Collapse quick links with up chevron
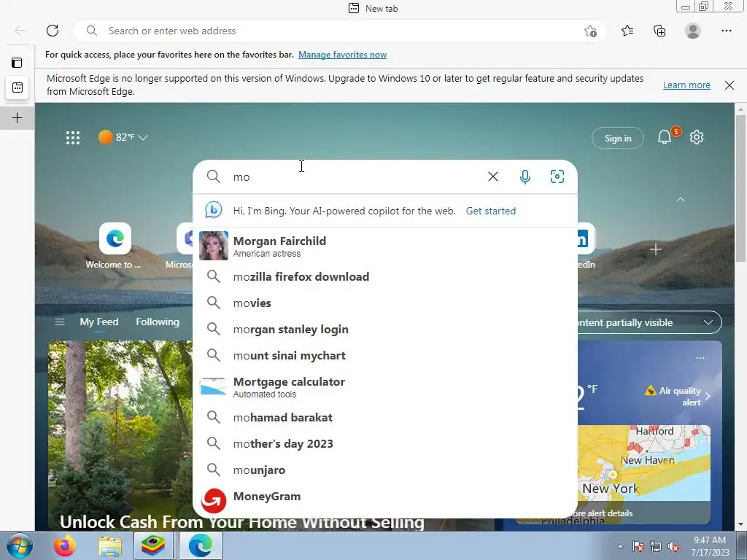Screen dimensions: 747x560 [681, 200]
